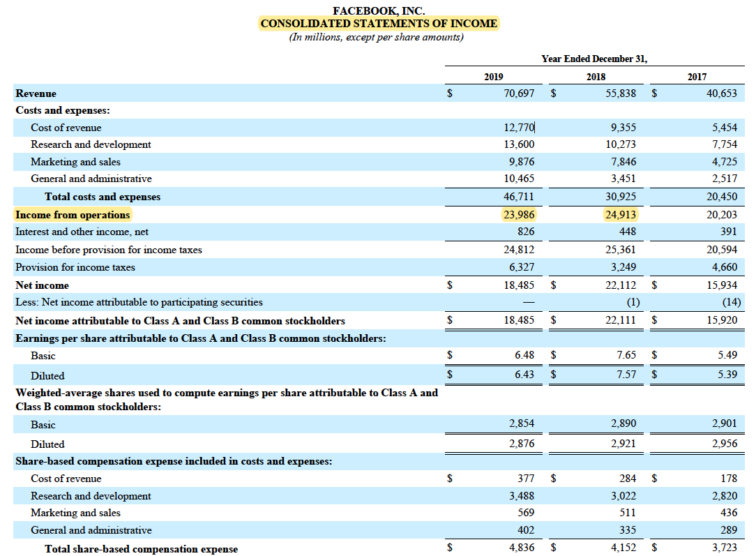
Task: Select the 2018 Revenue value 55,838
Action: [621, 93]
